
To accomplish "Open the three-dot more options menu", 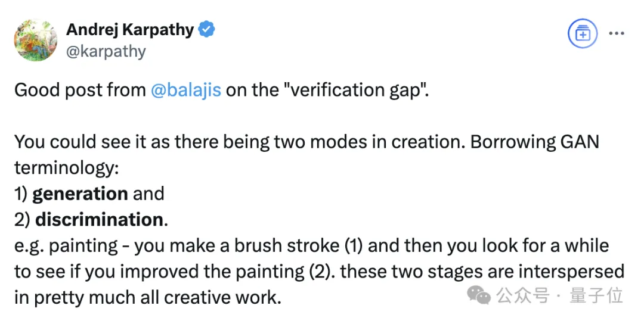I will [x=616, y=34].
